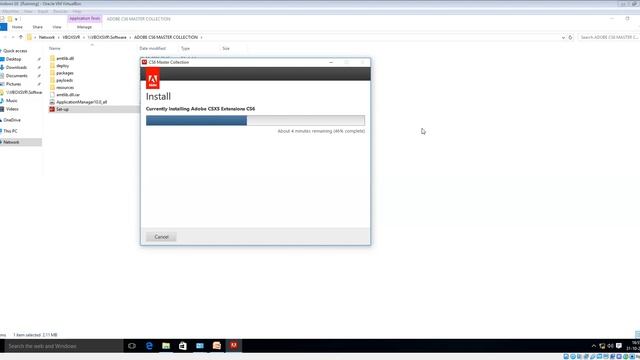Open the Action Center notification icon
This screenshot has height=360, width=640.
pos(619,346)
